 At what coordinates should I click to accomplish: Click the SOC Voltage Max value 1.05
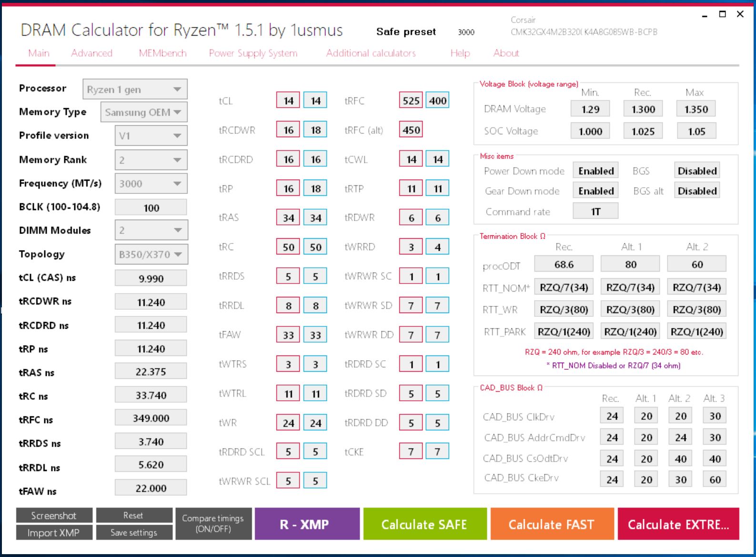tap(696, 131)
